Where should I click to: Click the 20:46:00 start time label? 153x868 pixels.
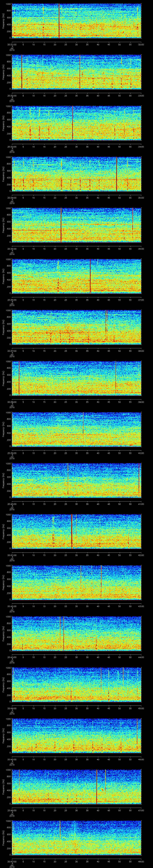[x=12, y=810]
